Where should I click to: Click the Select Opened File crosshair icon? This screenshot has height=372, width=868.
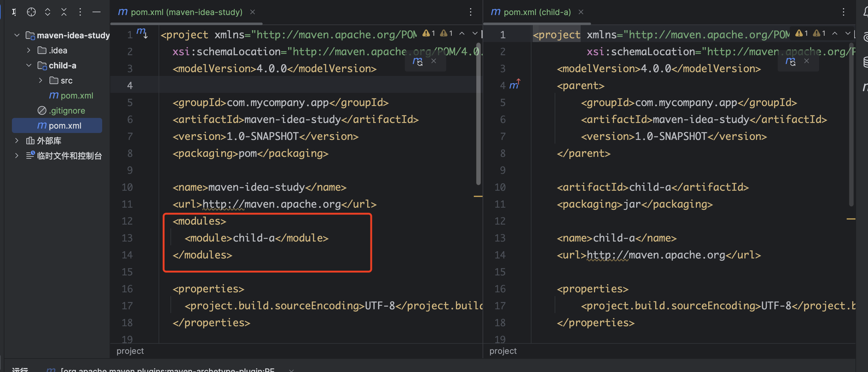click(31, 12)
